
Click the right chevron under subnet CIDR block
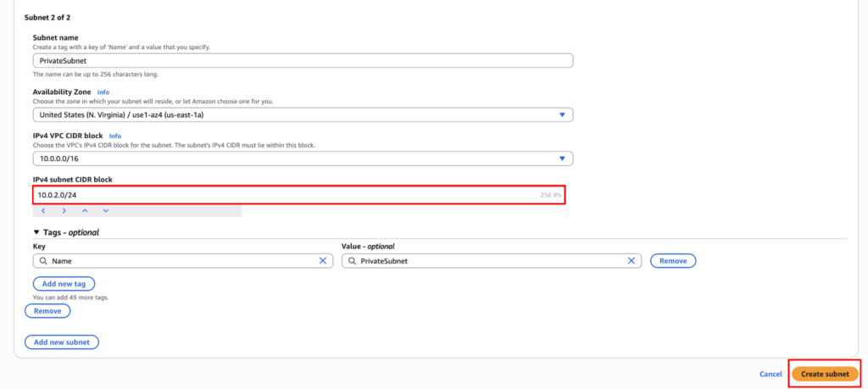64,210
